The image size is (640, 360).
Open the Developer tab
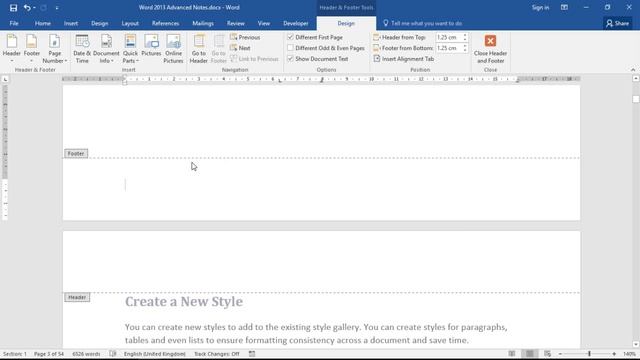[x=296, y=23]
